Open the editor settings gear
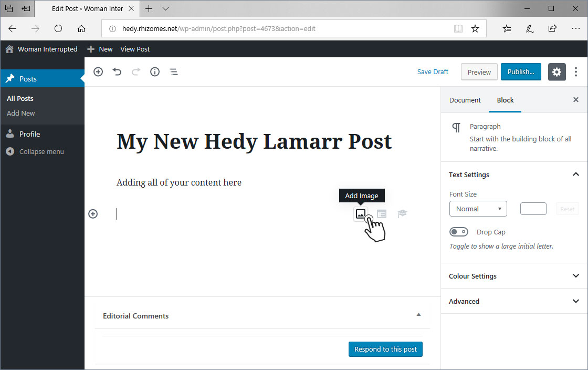The width and height of the screenshot is (588, 370). (557, 71)
